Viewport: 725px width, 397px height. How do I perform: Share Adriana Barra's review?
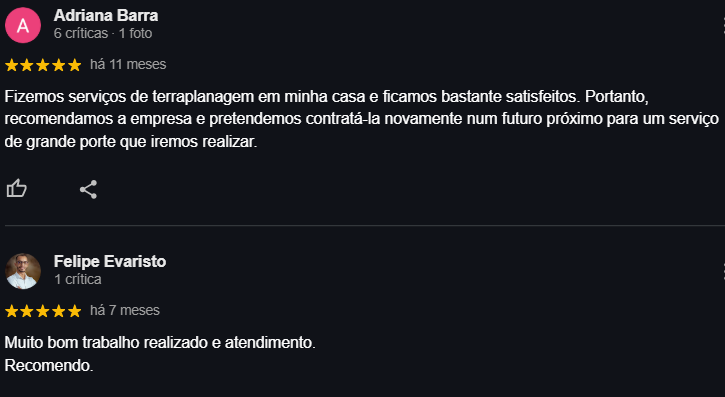tap(88, 189)
